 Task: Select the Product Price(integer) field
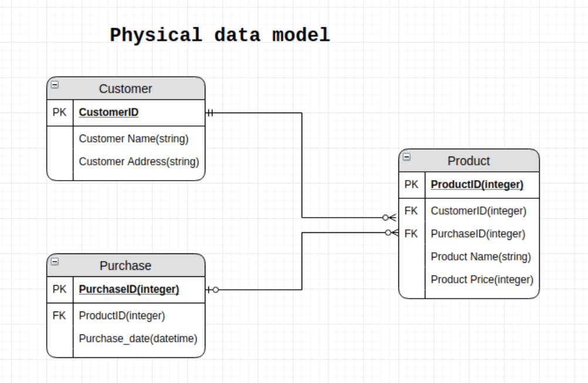(x=482, y=279)
